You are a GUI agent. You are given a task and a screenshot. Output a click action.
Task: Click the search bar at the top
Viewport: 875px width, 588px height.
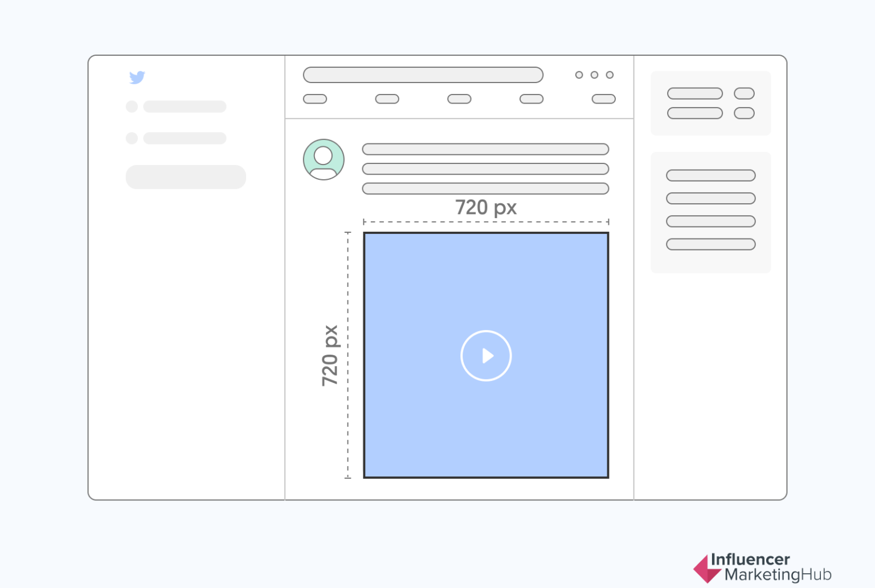click(423, 75)
